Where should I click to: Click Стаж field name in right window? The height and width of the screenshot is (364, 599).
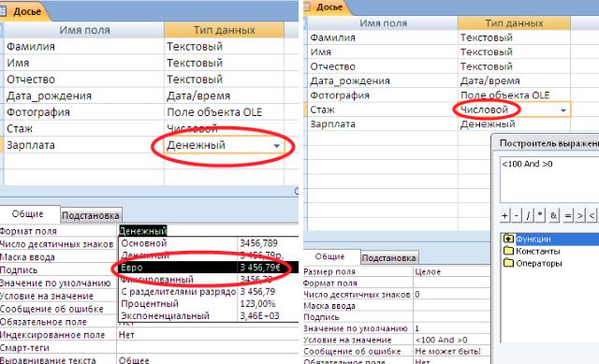point(322,109)
